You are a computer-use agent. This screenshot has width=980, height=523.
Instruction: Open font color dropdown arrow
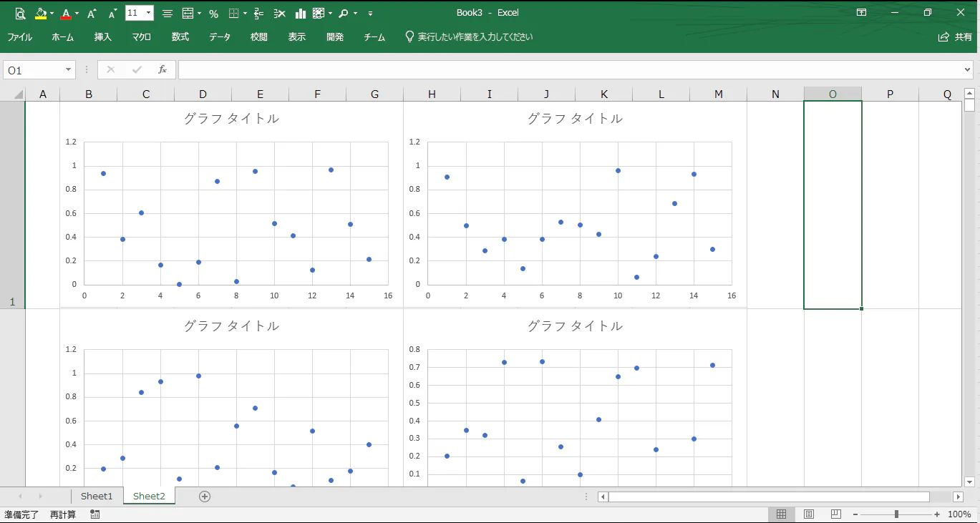77,13
